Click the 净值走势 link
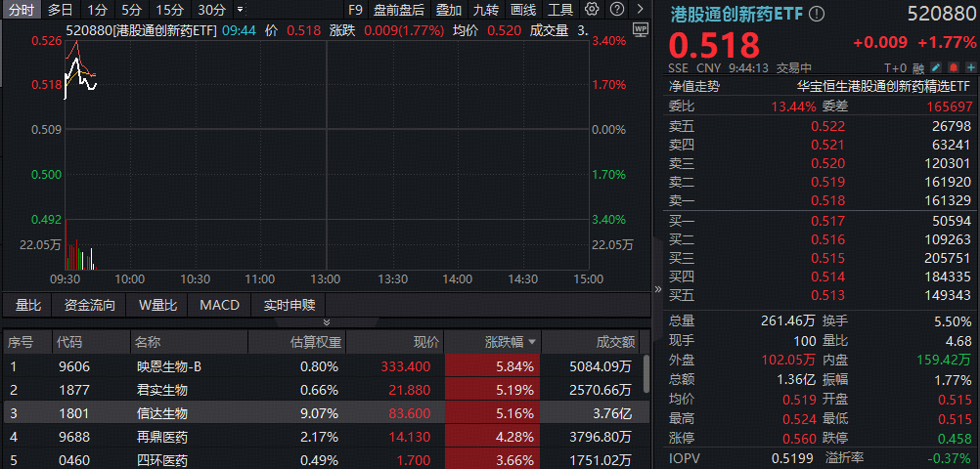This screenshot has height=469, width=980. click(x=693, y=87)
